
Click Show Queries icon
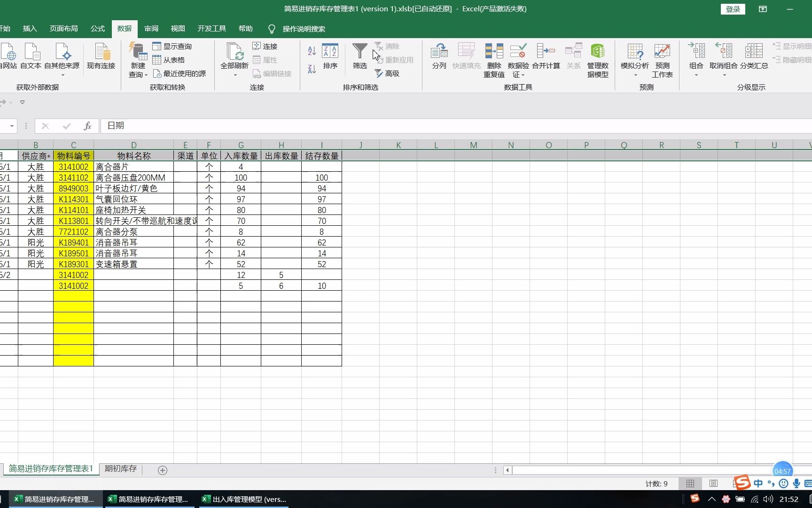click(x=157, y=46)
